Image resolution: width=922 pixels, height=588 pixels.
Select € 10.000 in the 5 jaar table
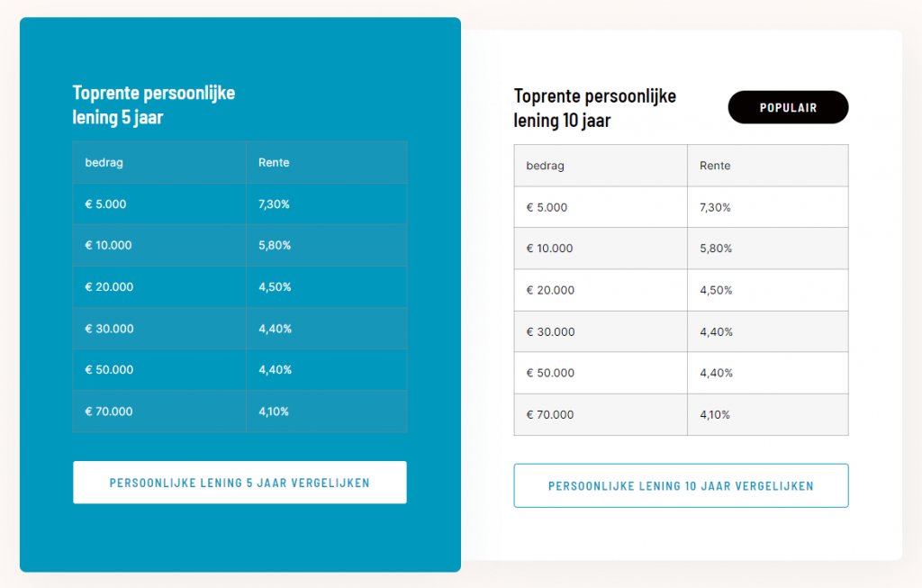[108, 245]
